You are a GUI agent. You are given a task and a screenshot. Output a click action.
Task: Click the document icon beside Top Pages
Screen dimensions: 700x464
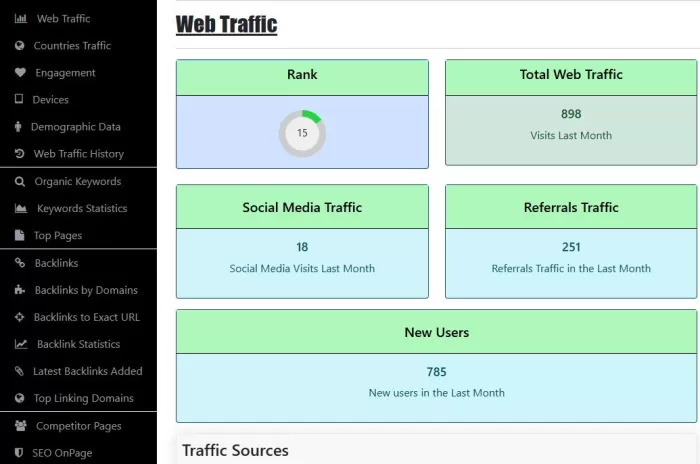pos(19,235)
